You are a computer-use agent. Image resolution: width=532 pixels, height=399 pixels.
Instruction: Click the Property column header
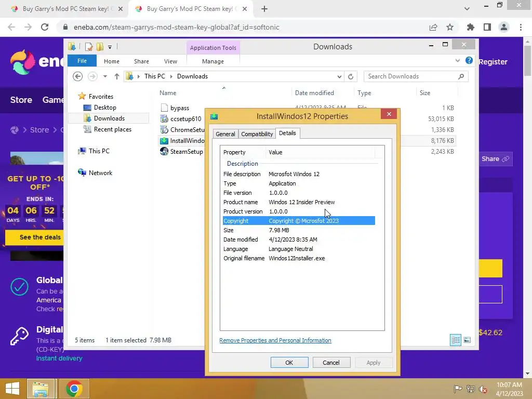click(243, 152)
